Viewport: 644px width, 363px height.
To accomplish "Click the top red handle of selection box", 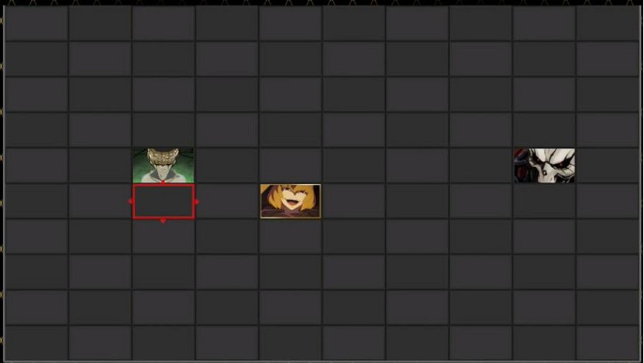I will [164, 182].
